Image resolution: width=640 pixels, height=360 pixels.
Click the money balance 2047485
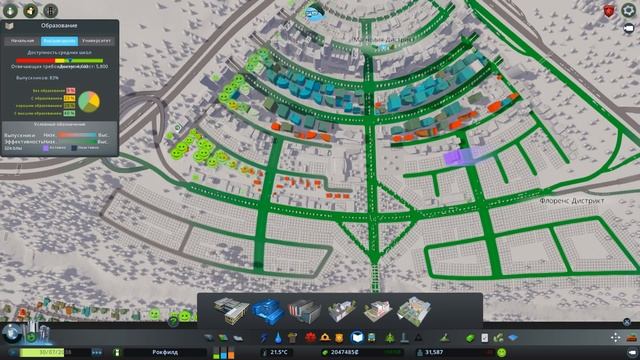tap(344, 352)
